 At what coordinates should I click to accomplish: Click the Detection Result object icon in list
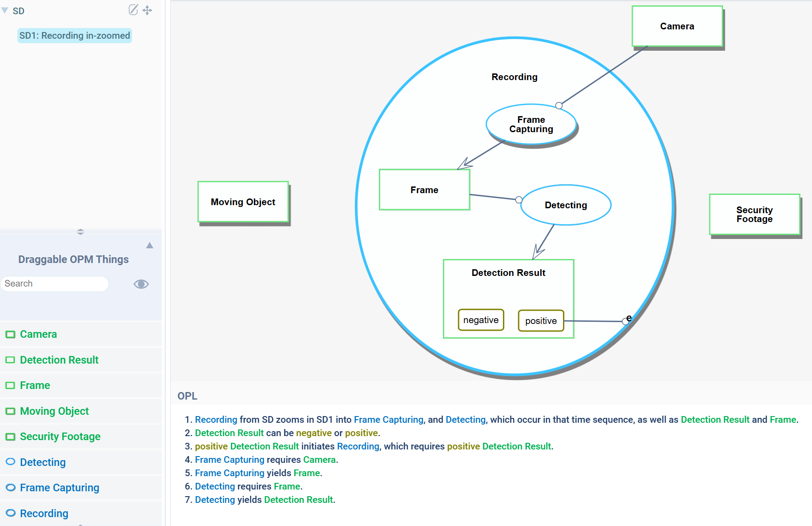tap(10, 360)
